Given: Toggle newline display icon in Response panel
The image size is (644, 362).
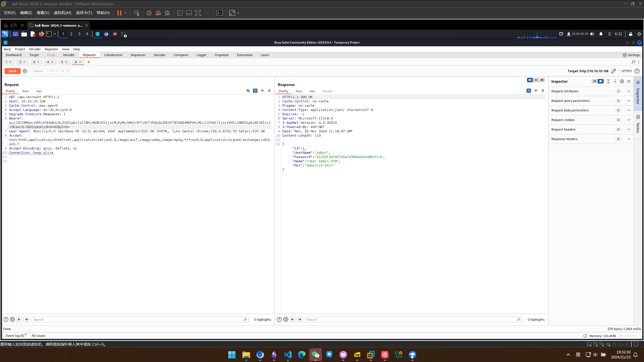Looking at the screenshot, I should (x=536, y=91).
